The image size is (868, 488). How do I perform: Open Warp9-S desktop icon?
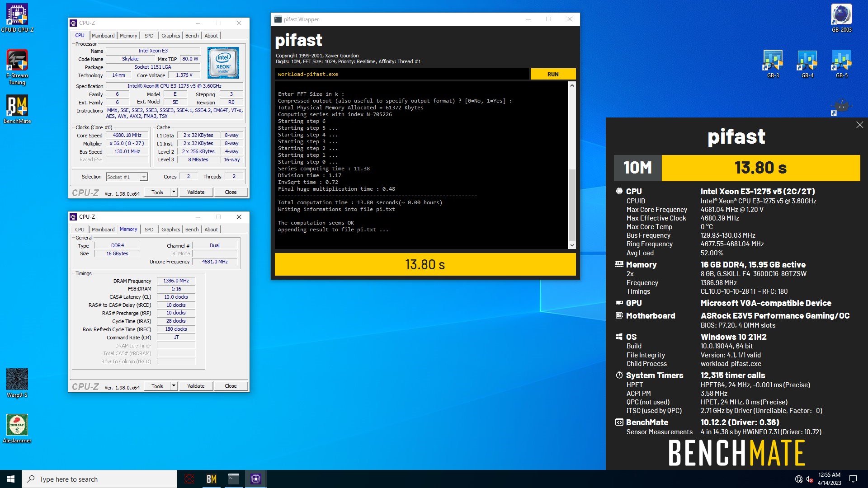[x=17, y=383]
